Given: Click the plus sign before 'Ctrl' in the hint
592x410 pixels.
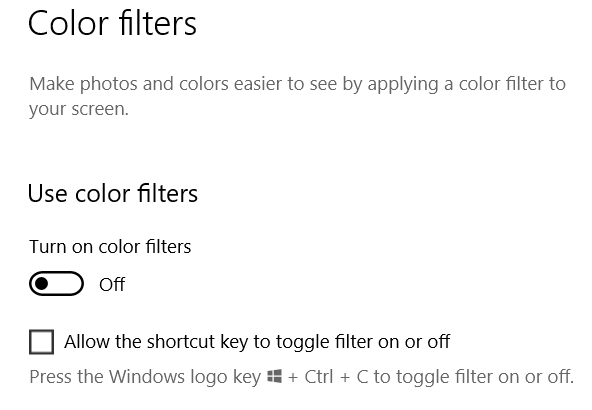Looking at the screenshot, I should [293, 377].
